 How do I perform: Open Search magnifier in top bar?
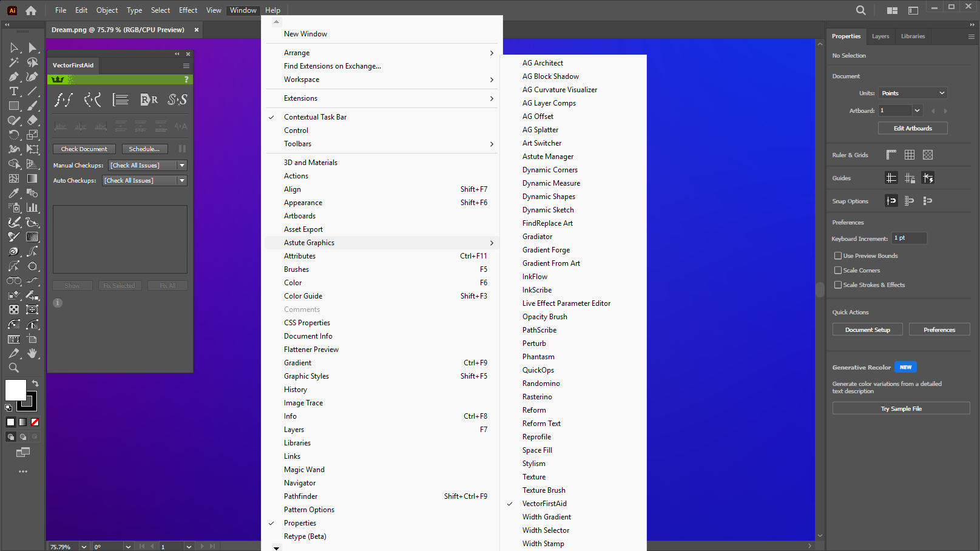click(x=861, y=10)
